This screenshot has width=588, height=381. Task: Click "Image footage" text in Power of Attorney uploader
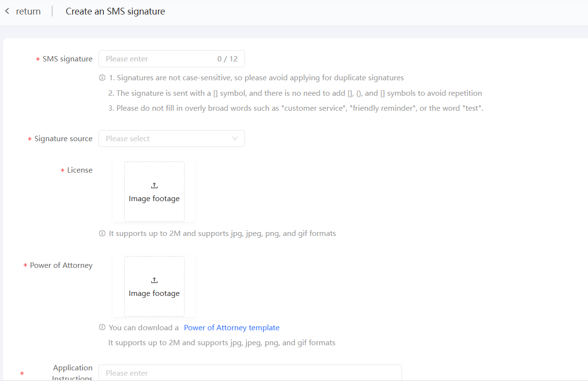click(x=154, y=293)
